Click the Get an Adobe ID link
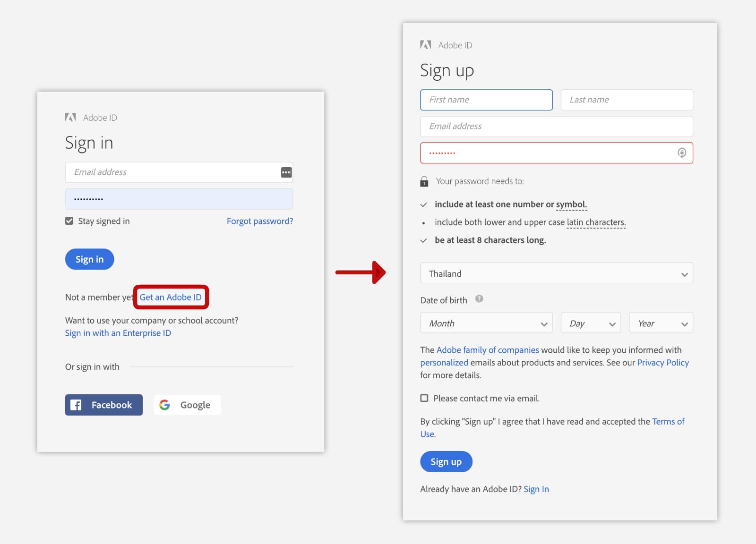Image resolution: width=756 pixels, height=544 pixels. point(171,297)
